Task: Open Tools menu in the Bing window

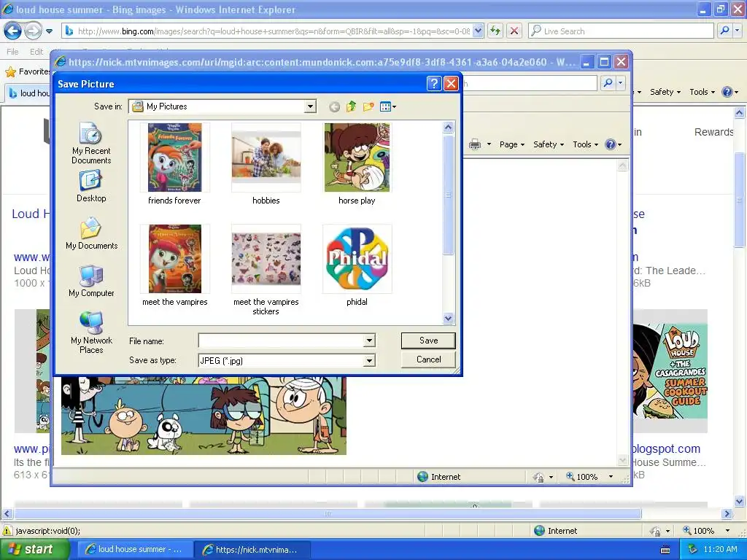Action: (702, 92)
